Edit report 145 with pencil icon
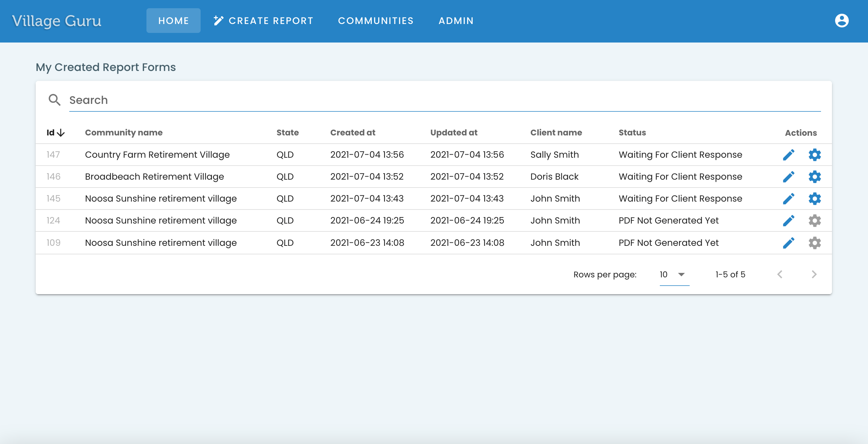868x444 pixels. coord(788,199)
